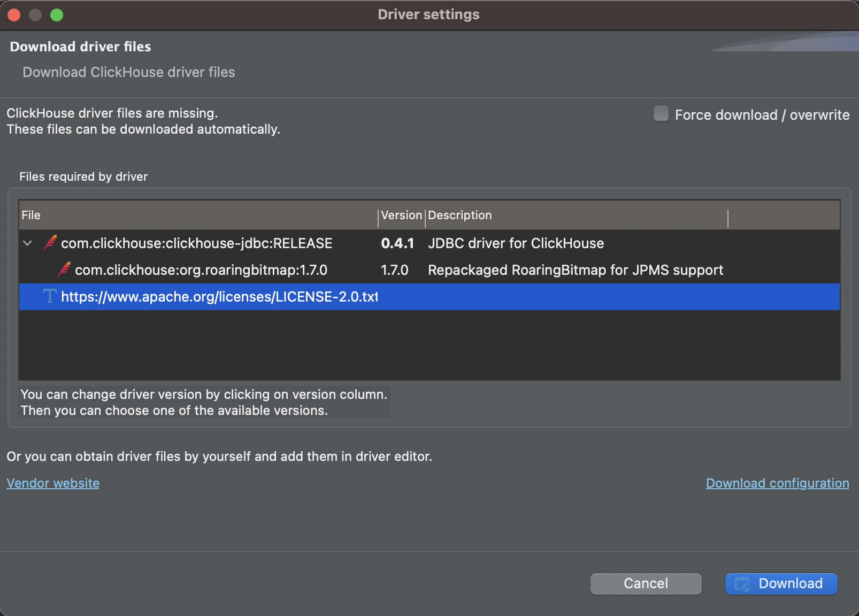The width and height of the screenshot is (859, 616).
Task: Select the apache.org LICENSE-2.0.txt entry
Action: (219, 297)
